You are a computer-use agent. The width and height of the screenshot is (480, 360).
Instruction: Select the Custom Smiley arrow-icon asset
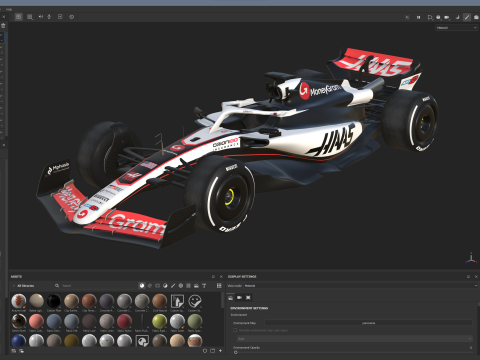click(x=177, y=301)
